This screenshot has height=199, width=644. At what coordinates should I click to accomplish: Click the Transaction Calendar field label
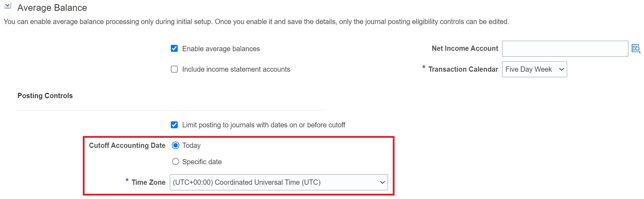[x=463, y=69]
